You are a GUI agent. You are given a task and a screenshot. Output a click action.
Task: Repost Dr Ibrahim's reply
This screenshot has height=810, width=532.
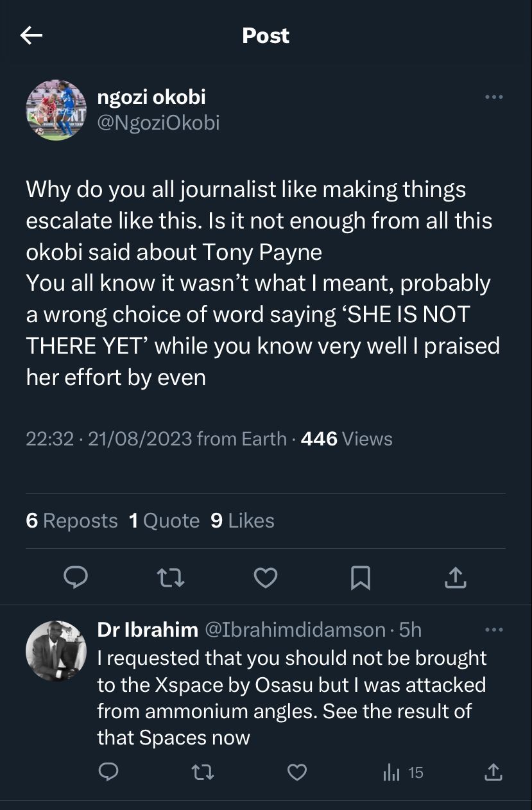203,773
